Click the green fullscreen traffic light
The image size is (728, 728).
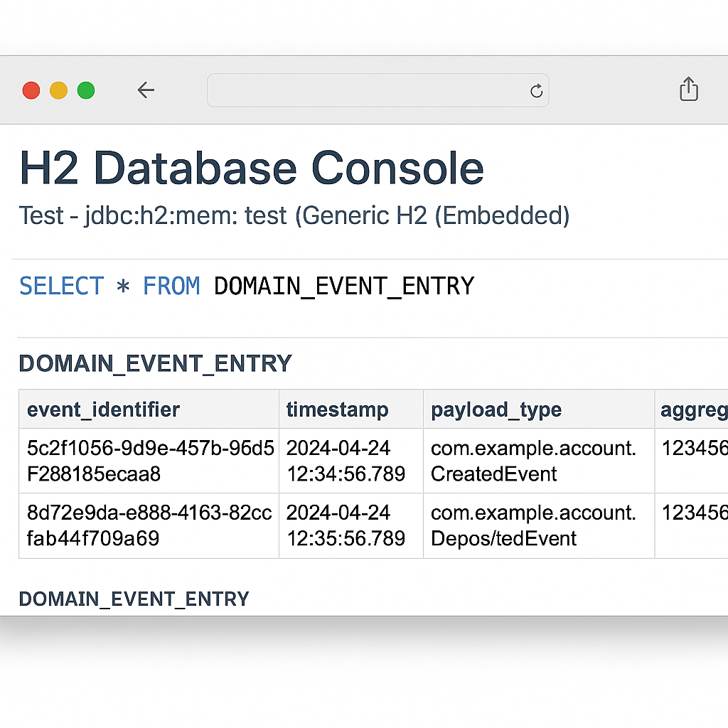(x=85, y=90)
